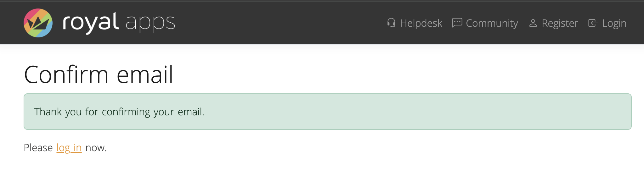Go to the Community menu item
Screen dimensions: 644x193
(492, 23)
